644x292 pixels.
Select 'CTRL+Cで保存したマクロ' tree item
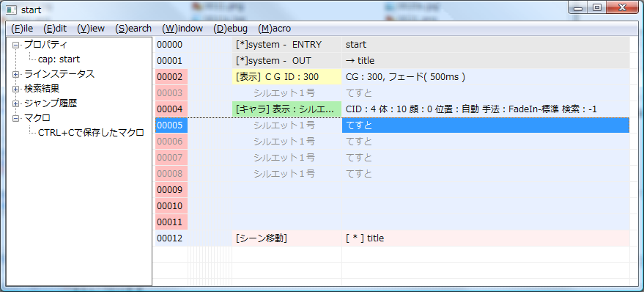click(x=91, y=133)
